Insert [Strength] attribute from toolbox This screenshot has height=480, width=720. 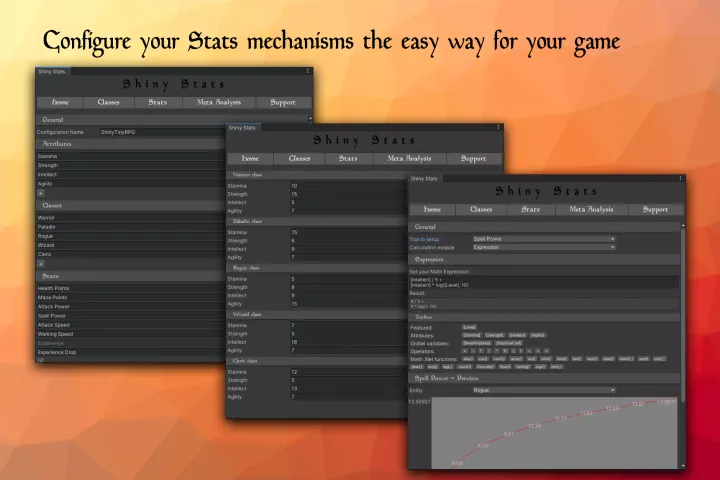coord(495,335)
